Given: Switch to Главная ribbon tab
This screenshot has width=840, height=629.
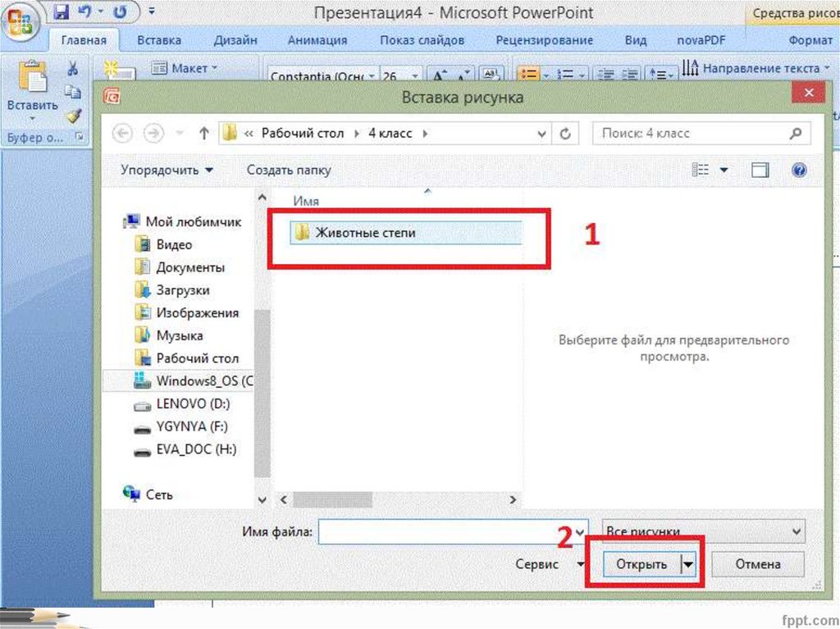Looking at the screenshot, I should [84, 40].
